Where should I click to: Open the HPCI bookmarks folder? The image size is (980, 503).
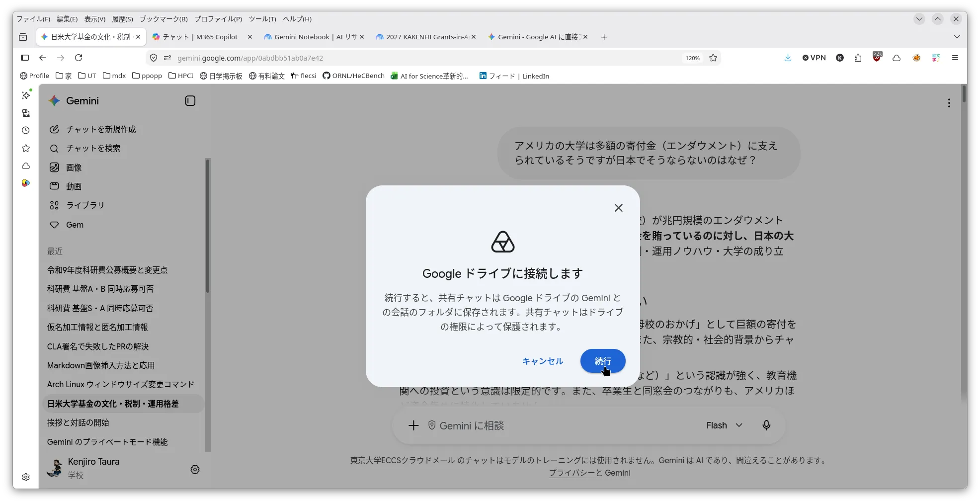click(x=180, y=76)
